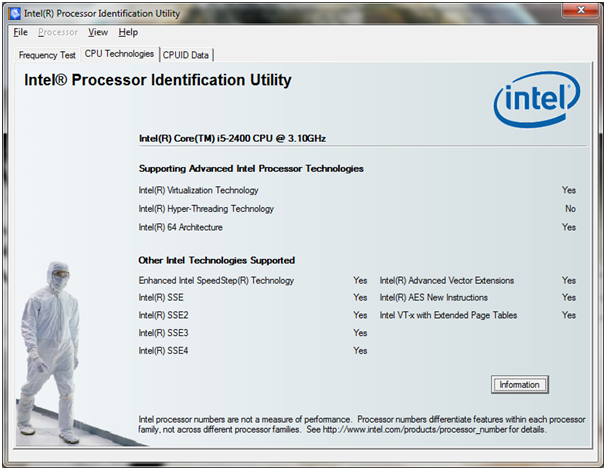Switch to the Frequency Test tab
The image size is (606, 470).
47,55
